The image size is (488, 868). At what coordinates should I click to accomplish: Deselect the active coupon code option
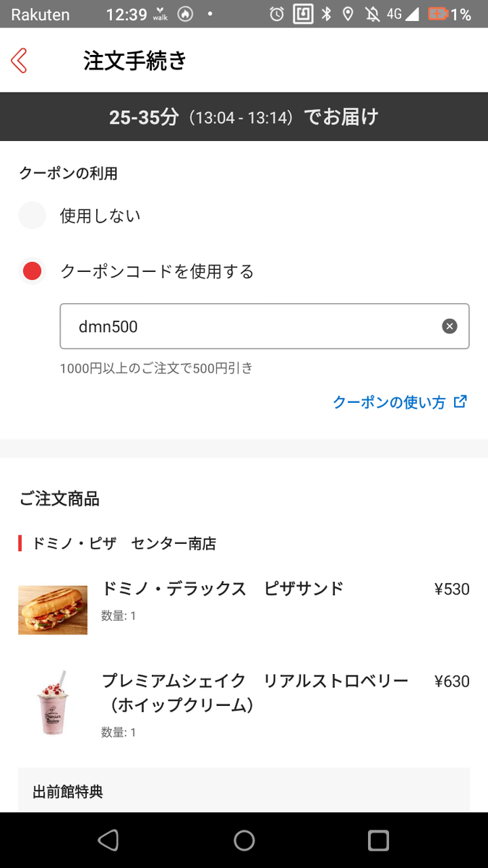(x=32, y=271)
